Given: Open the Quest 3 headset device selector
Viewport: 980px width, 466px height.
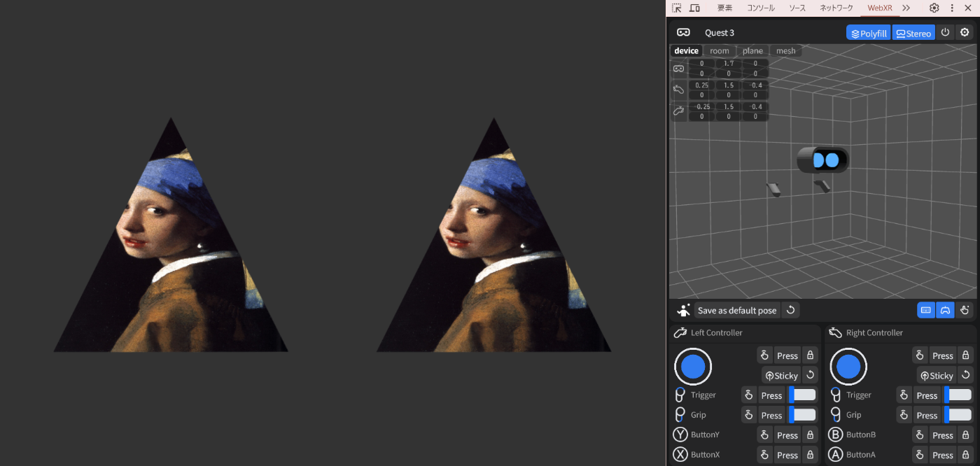Looking at the screenshot, I should [x=720, y=33].
